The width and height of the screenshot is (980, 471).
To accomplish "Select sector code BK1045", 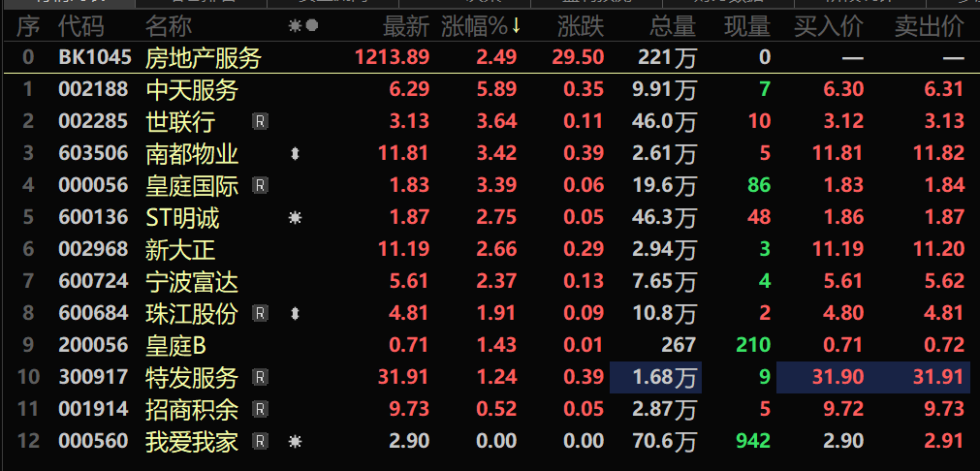I will (x=95, y=58).
